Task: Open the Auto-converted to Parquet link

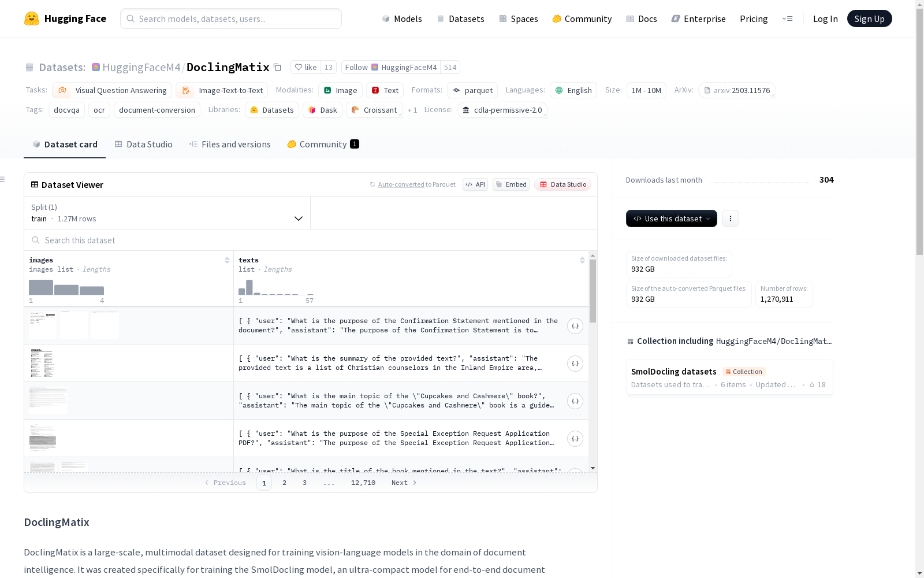Action: coord(413,184)
